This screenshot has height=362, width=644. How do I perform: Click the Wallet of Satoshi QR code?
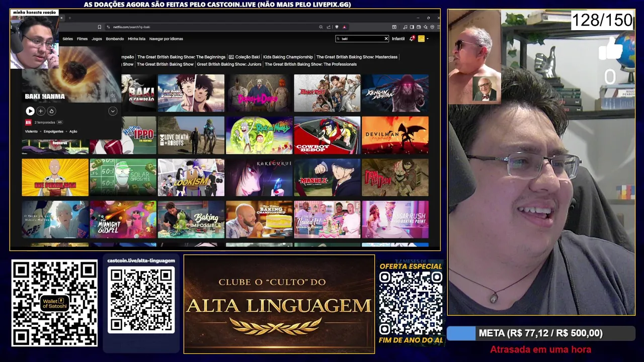54,303
